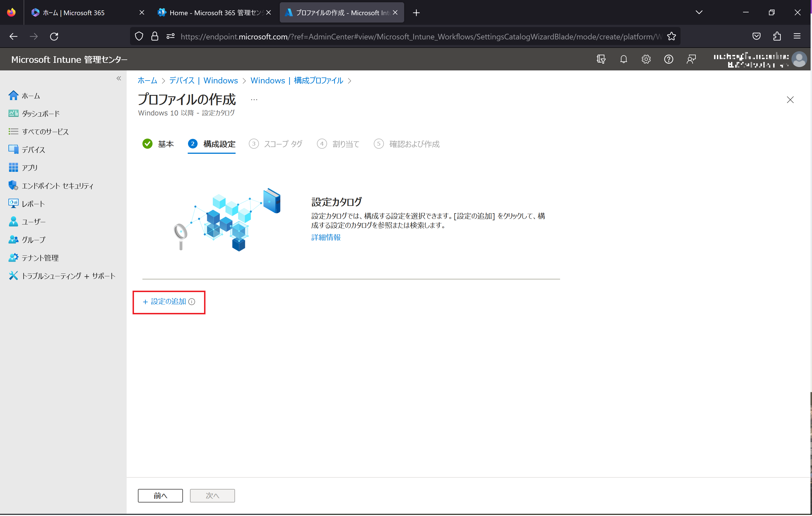Bookmark this page with the star
Image resolution: width=812 pixels, height=516 pixels.
point(671,36)
